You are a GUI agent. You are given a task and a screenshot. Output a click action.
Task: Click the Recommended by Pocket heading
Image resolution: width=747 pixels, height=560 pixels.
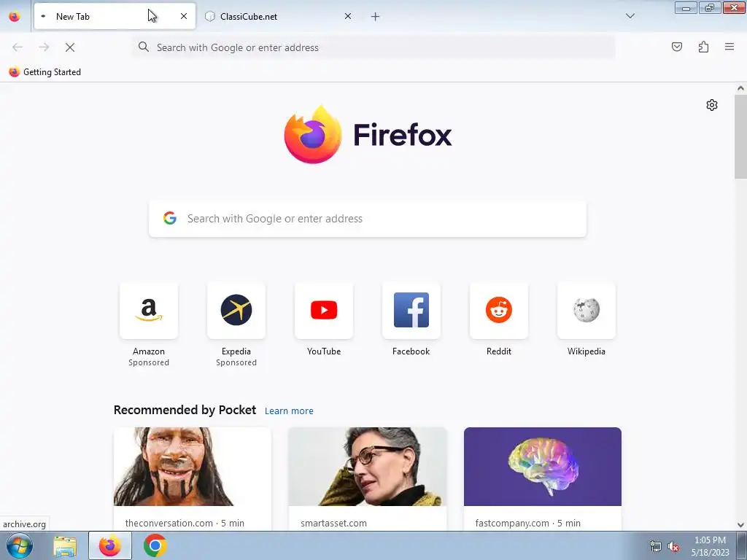tap(185, 410)
